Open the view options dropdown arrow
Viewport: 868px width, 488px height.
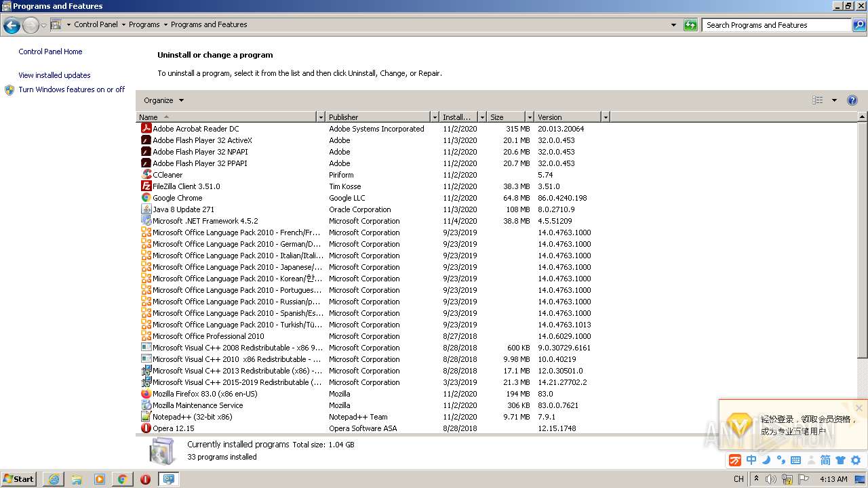click(x=834, y=100)
